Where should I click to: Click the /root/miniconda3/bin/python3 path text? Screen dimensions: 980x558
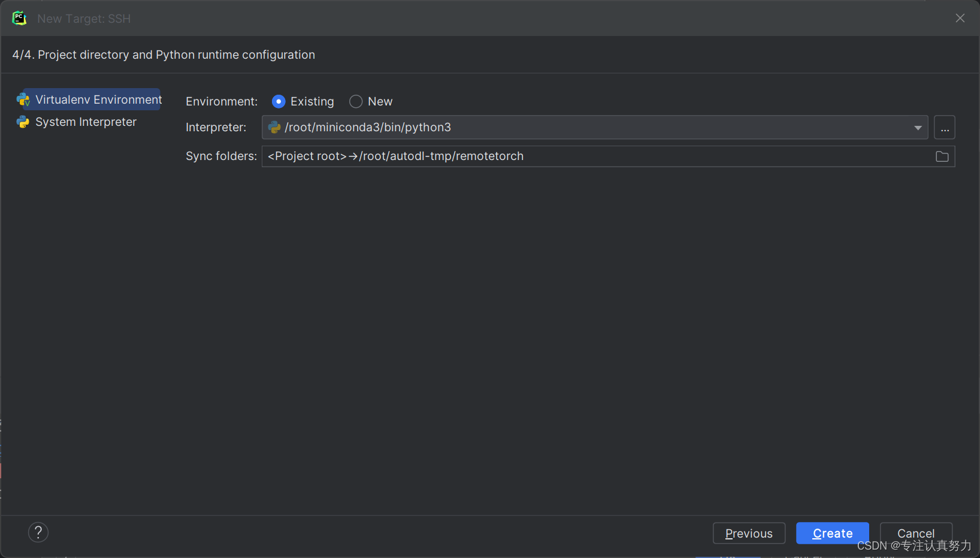pyautogui.click(x=368, y=127)
